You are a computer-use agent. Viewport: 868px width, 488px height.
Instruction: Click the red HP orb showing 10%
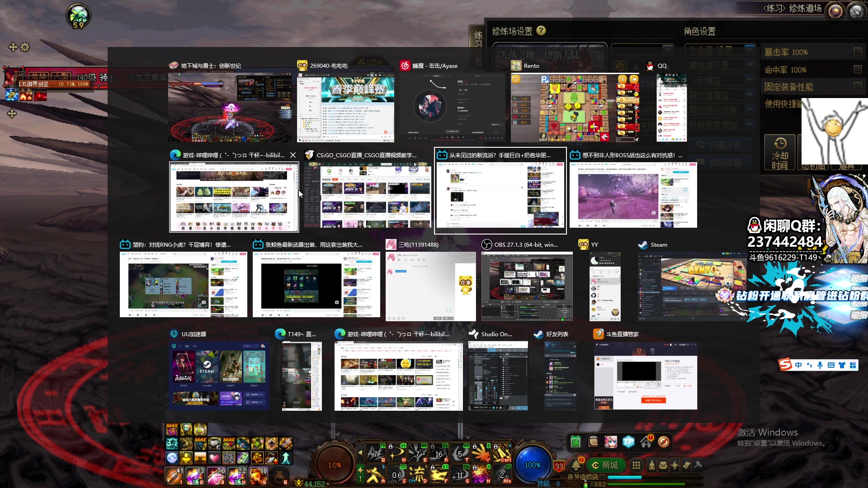335,465
